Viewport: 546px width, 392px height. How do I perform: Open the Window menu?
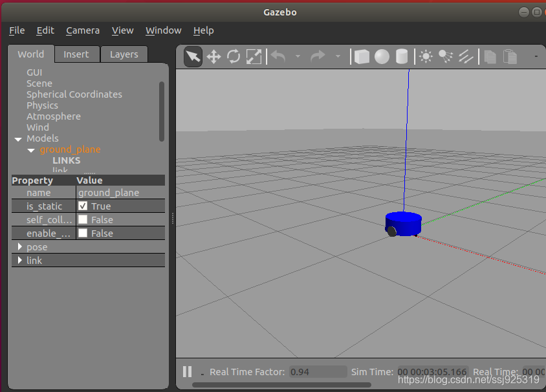click(163, 30)
